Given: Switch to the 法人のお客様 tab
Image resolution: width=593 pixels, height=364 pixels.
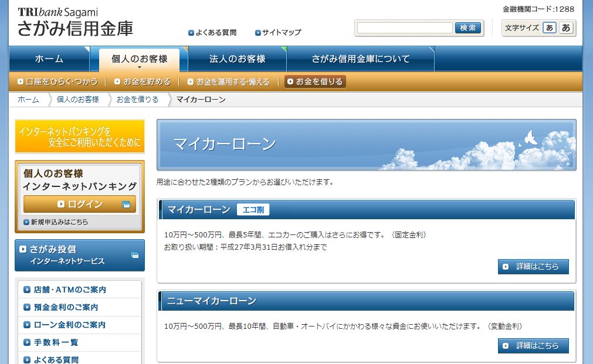Looking at the screenshot, I should [237, 59].
